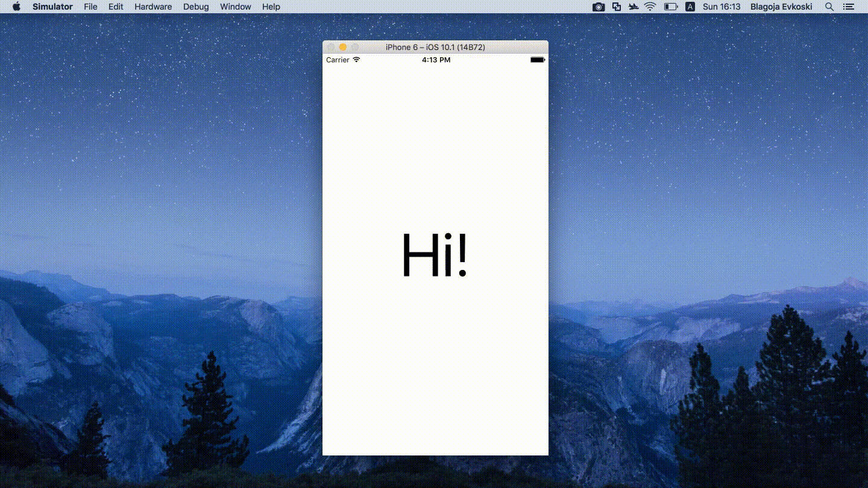This screenshot has height=488, width=868.
Task: Click the airplane-shaped menu bar icon
Action: [633, 7]
